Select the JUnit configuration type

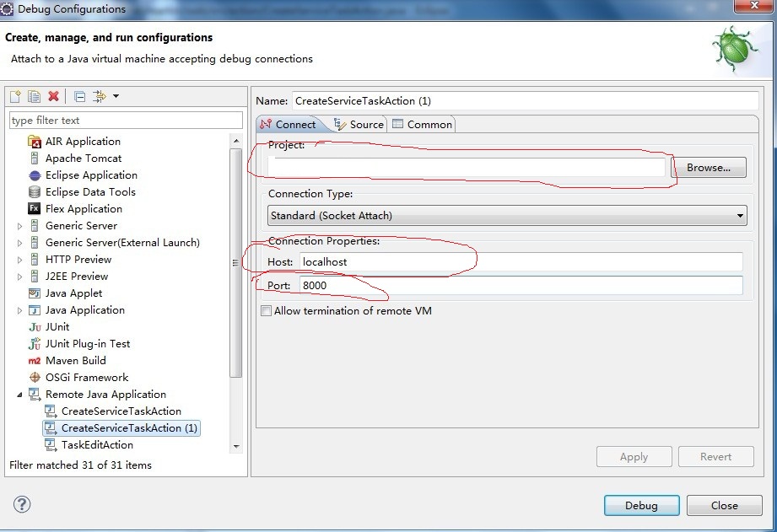(63, 326)
